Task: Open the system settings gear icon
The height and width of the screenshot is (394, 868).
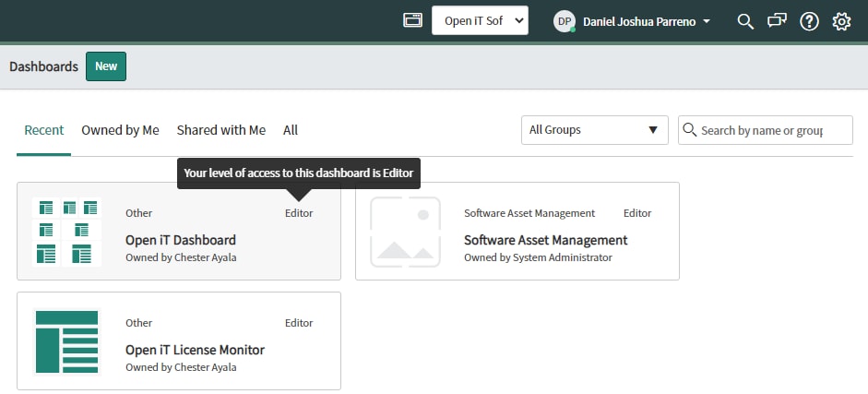Action: [x=841, y=21]
